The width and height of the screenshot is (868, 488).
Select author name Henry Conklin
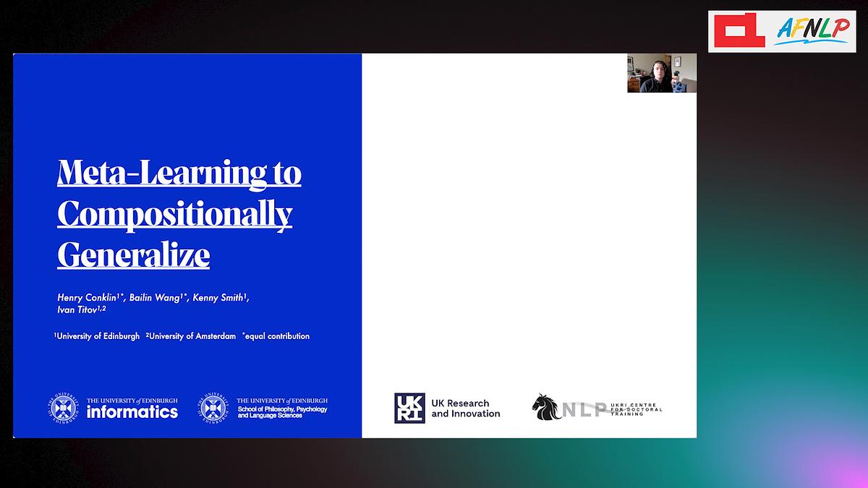pos(88,298)
